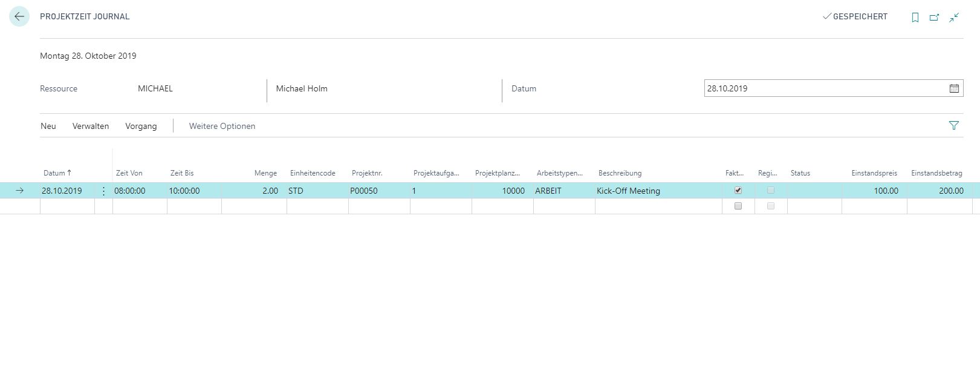Image resolution: width=980 pixels, height=385 pixels.
Task: Click the Projektaufga... column header
Action: [436, 173]
